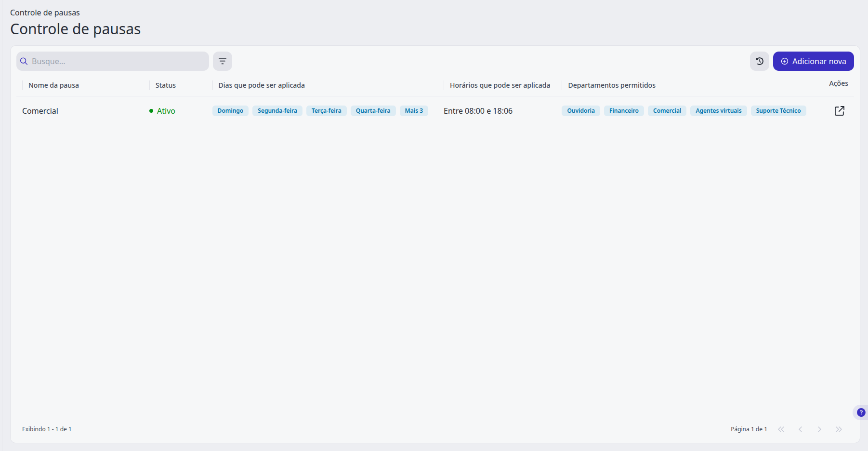Click the Comercial department tag
The height and width of the screenshot is (451, 868).
(x=667, y=111)
